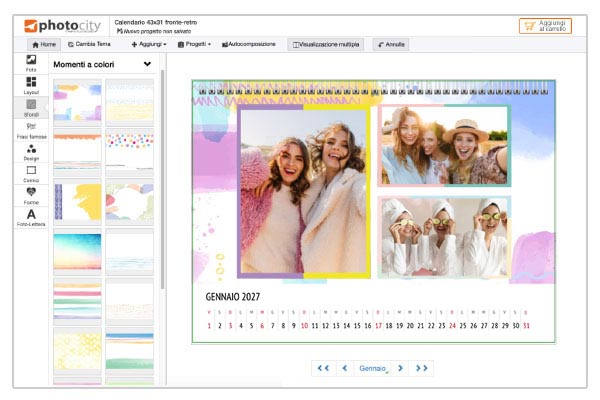Go to last month with double-right arrows
Screen dimensions: 600x400
click(421, 368)
